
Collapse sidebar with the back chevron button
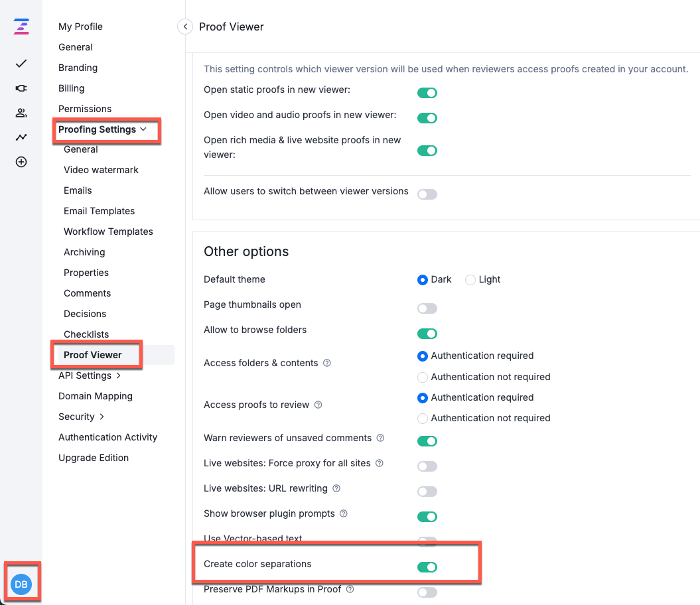[x=185, y=27]
